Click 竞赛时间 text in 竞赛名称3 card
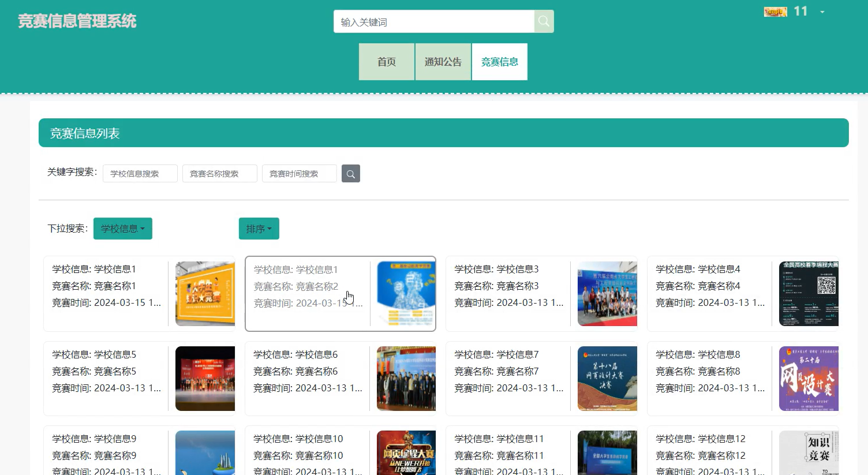 509,302
